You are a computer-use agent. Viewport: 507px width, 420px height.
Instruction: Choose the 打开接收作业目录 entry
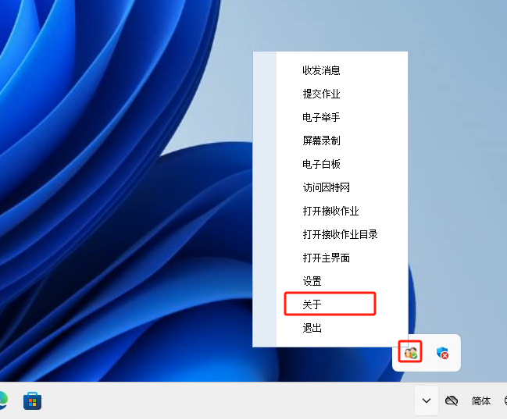click(340, 234)
